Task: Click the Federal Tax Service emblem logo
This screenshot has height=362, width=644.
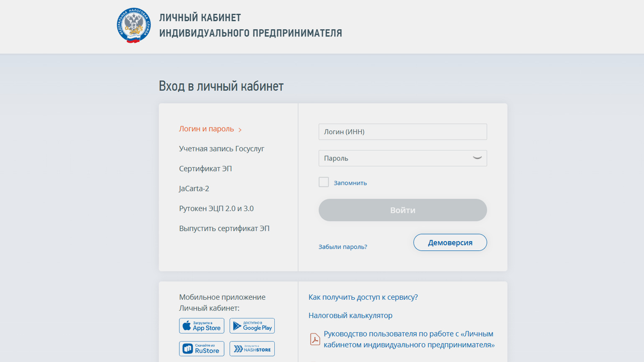Action: tap(134, 26)
